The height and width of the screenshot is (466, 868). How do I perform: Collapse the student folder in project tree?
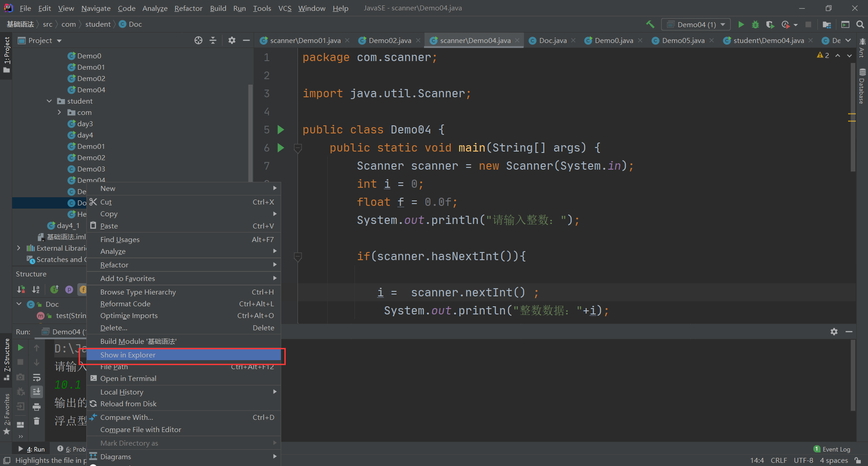(x=49, y=101)
